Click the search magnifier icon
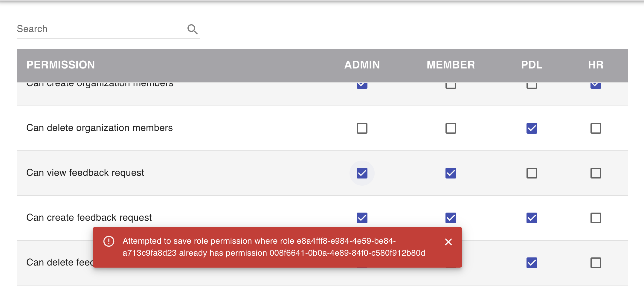644x296 pixels. tap(193, 29)
